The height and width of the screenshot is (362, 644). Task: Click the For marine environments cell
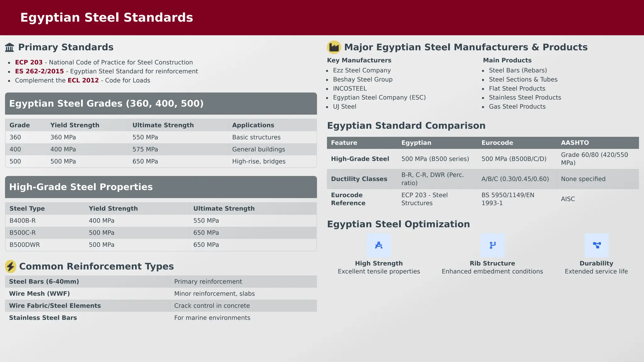point(212,318)
